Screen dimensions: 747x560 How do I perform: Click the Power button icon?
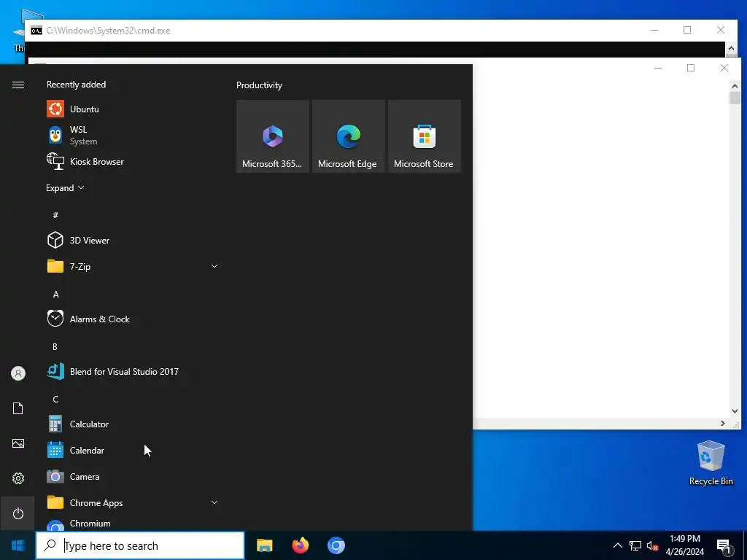(x=18, y=513)
